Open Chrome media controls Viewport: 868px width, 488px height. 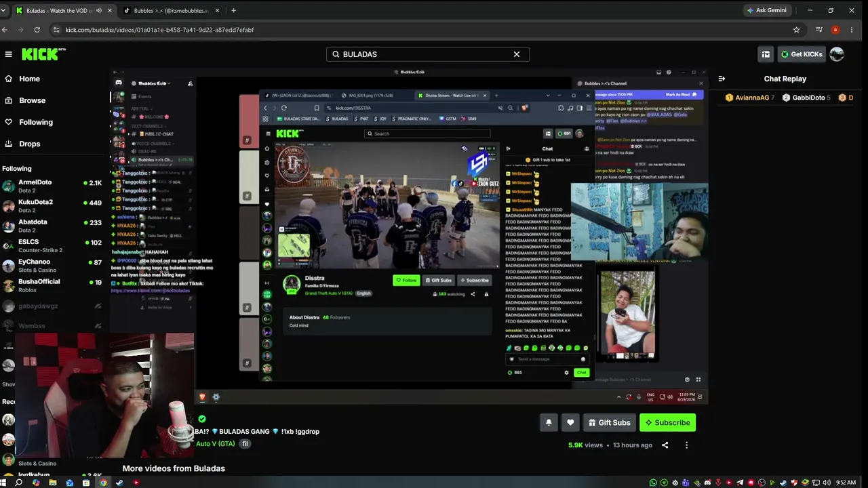click(819, 30)
